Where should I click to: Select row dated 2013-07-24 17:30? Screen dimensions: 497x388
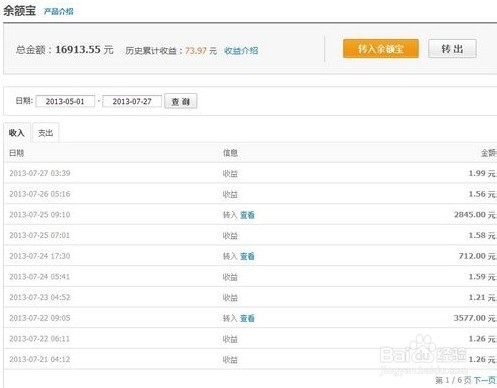250,256
